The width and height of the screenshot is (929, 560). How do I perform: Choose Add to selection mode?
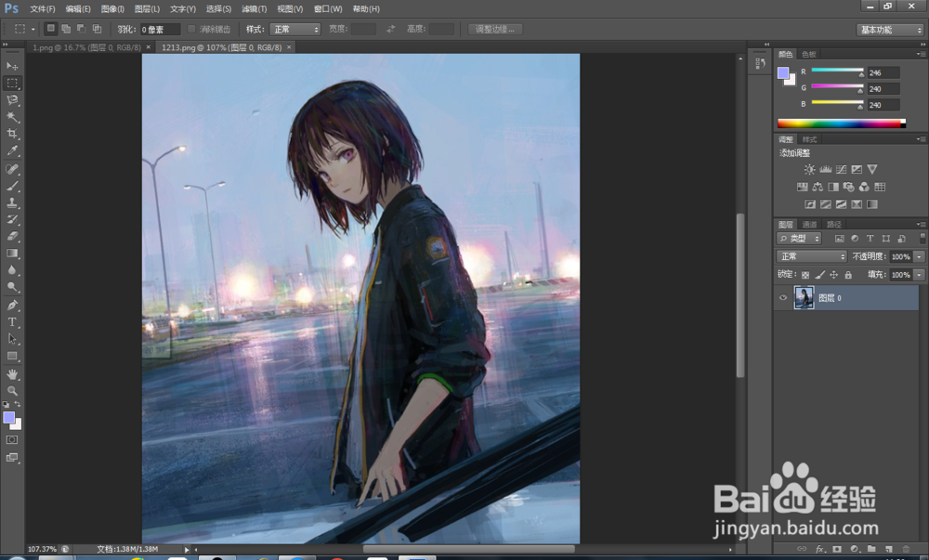click(x=66, y=29)
